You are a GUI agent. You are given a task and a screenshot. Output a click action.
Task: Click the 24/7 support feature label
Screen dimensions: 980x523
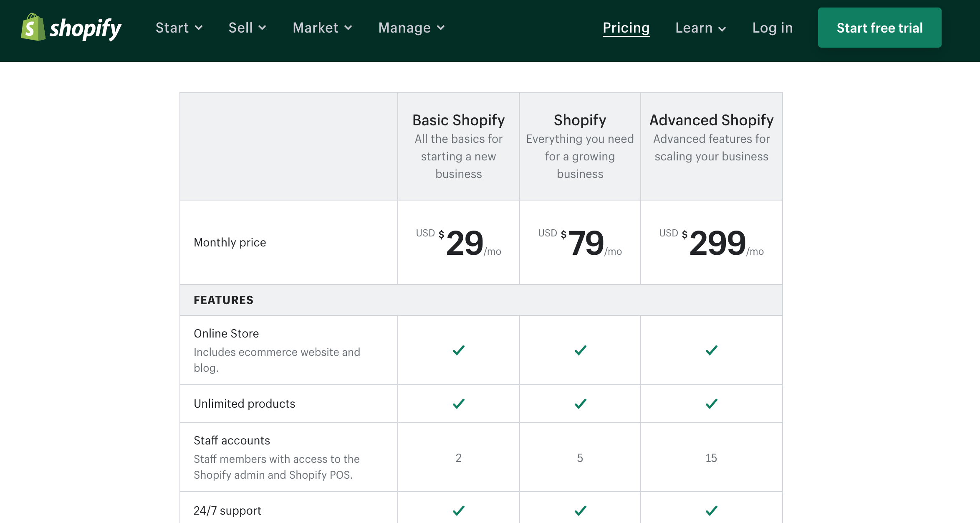[x=227, y=510]
